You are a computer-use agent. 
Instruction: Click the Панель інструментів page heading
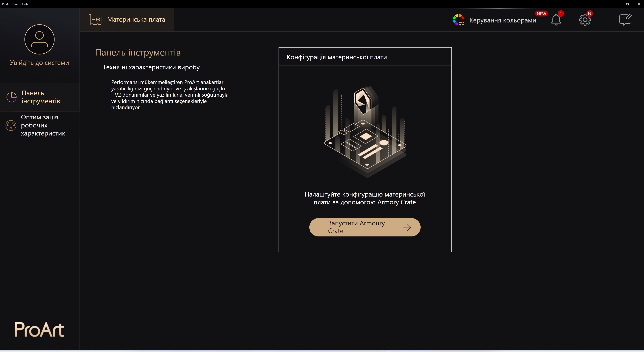click(138, 52)
